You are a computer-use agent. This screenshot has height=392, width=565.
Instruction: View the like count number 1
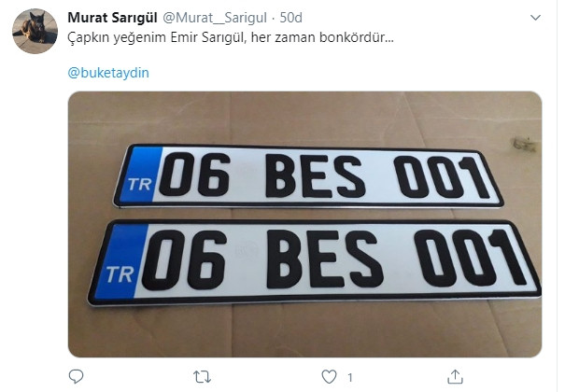coord(349,377)
